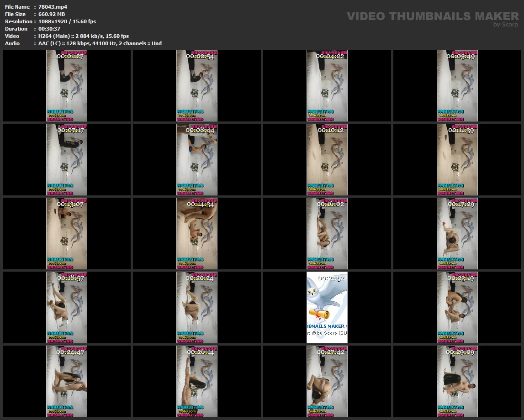Select the thumbnail stamped 00:02:54
This screenshot has height=420, width=524.
(197, 86)
